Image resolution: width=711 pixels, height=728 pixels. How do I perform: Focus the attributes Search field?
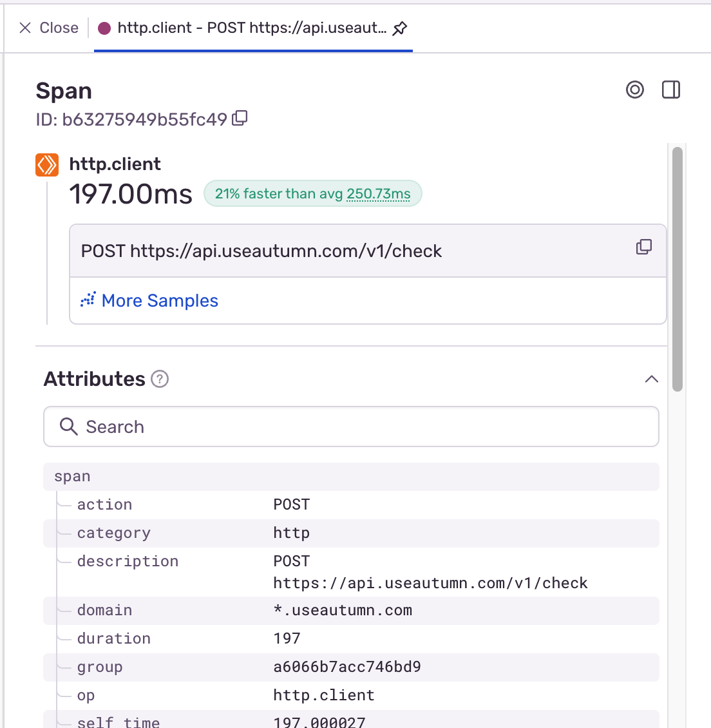(361, 426)
